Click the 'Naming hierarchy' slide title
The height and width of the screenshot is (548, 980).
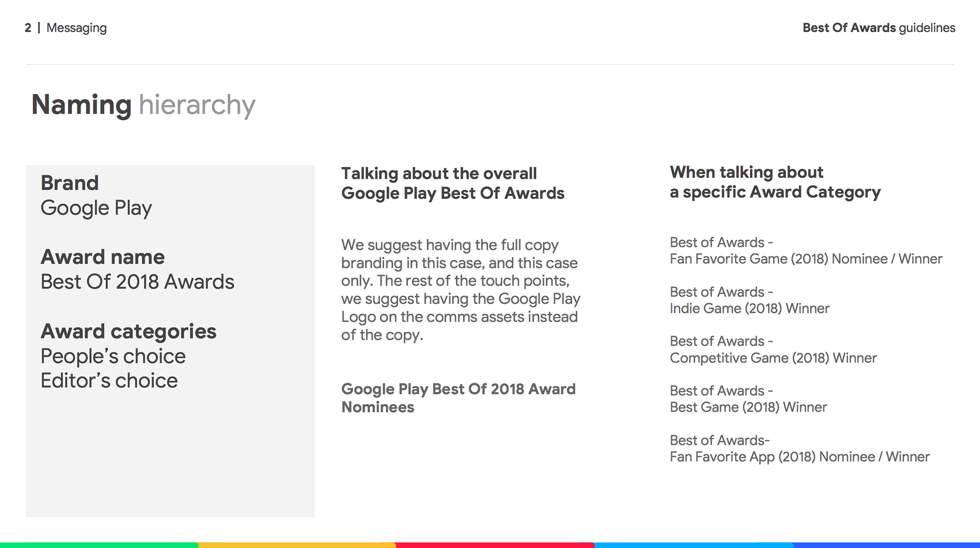pyautogui.click(x=143, y=105)
